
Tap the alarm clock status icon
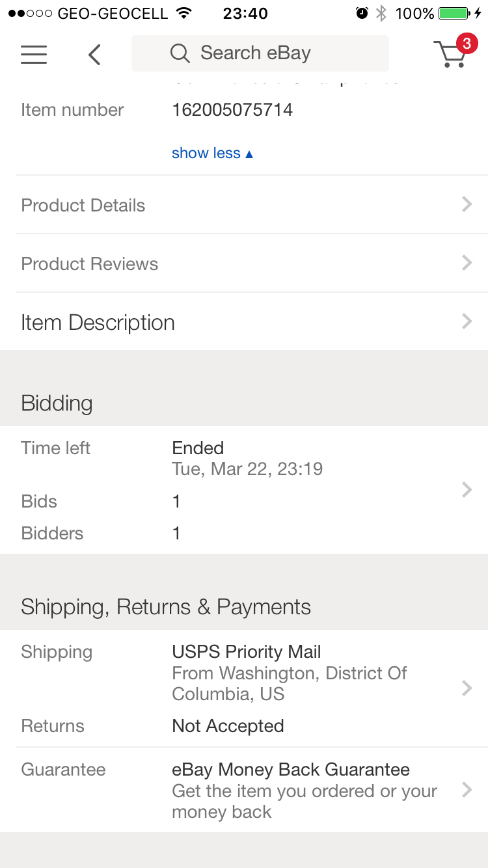point(362,13)
